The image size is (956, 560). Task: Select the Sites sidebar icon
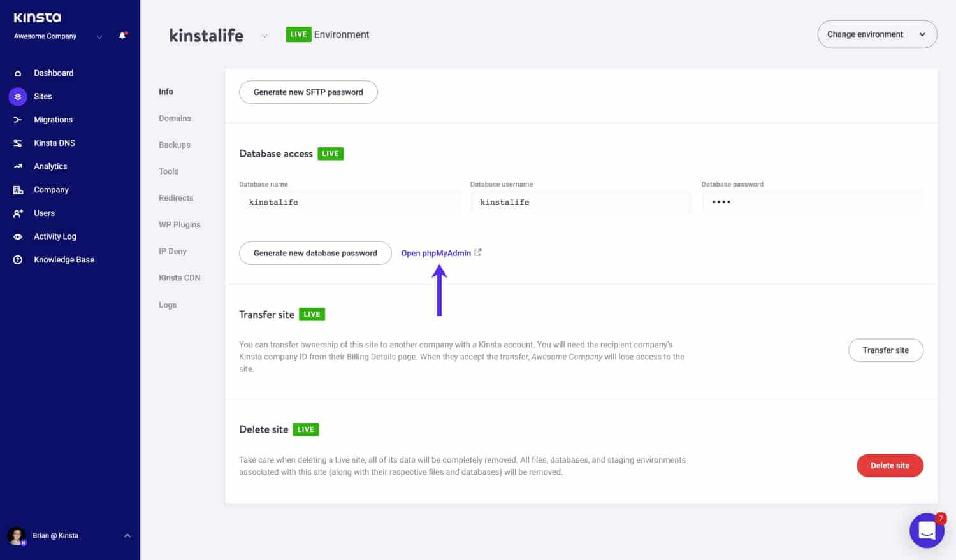[17, 96]
